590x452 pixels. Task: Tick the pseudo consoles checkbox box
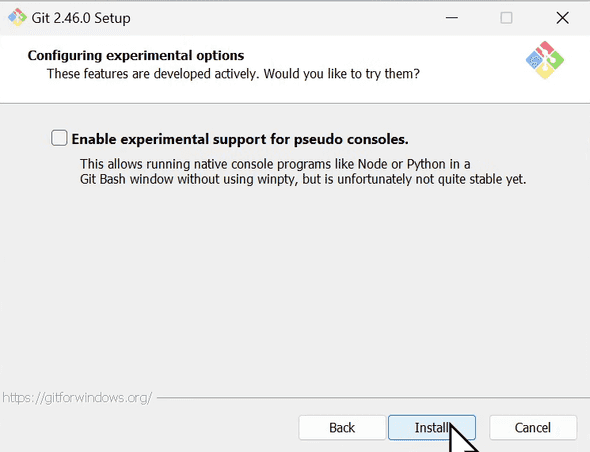[x=59, y=138]
